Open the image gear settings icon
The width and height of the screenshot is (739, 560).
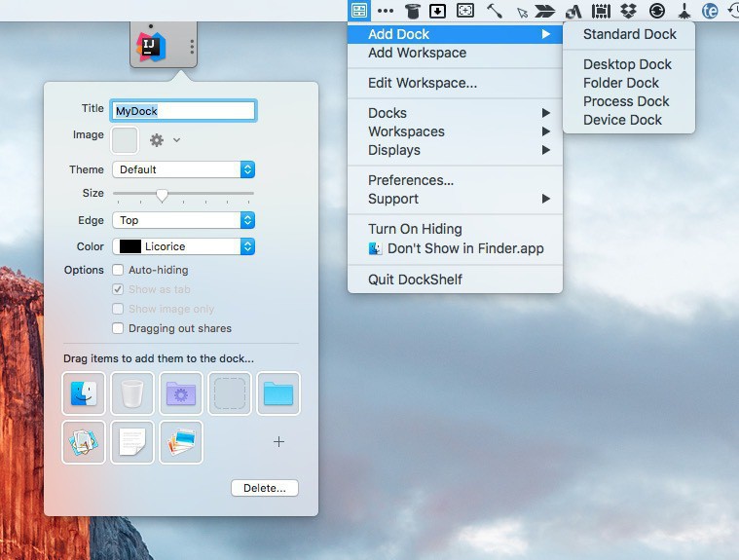pyautogui.click(x=157, y=140)
